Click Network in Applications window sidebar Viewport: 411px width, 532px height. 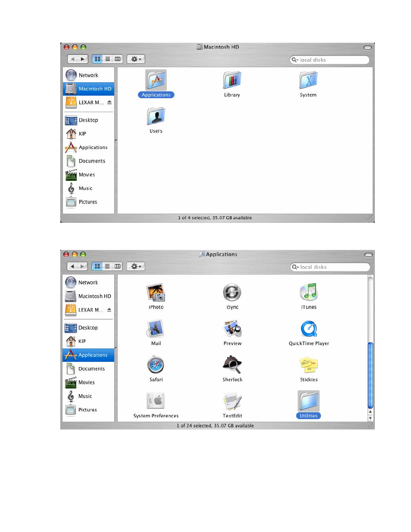pyautogui.click(x=89, y=283)
